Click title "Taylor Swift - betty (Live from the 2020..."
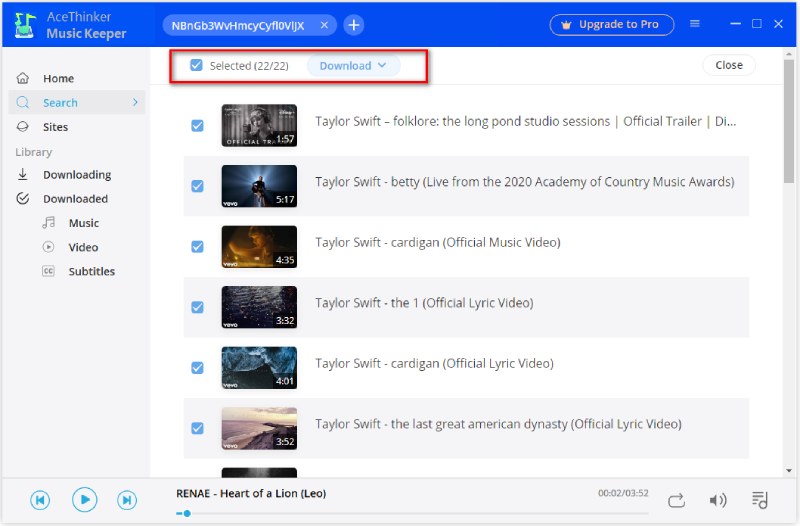 click(524, 182)
